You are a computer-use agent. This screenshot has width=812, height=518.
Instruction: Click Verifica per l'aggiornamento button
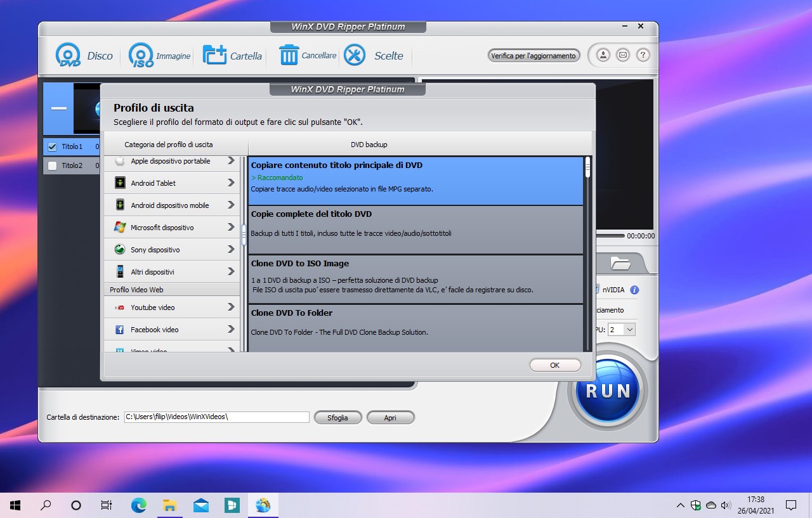point(534,56)
